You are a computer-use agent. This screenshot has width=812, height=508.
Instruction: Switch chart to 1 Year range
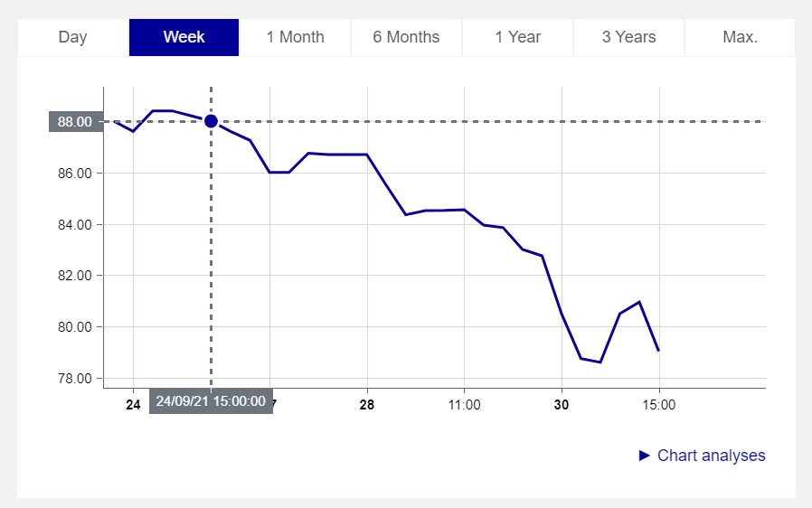pos(517,37)
